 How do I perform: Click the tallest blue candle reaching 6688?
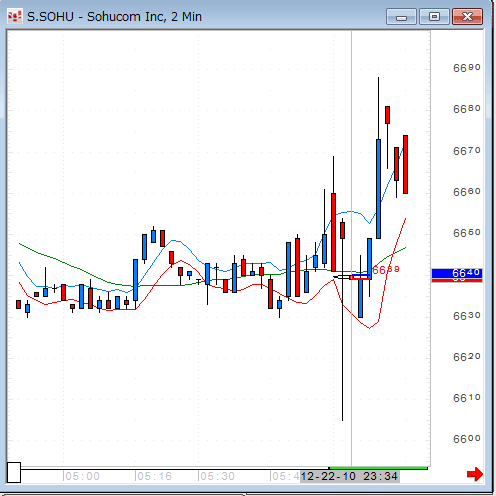(x=378, y=189)
